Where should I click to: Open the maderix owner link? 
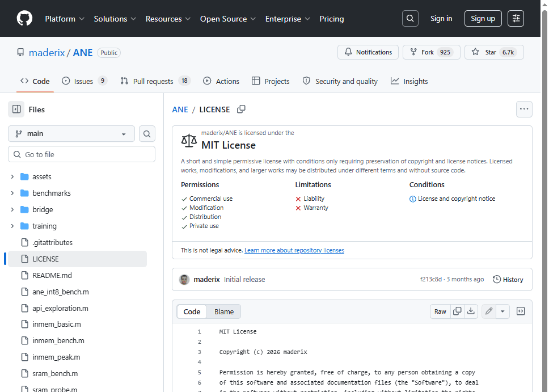[x=47, y=53]
